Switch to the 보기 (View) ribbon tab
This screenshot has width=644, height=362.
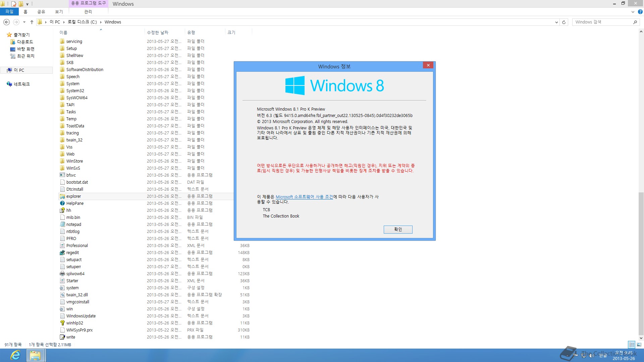tap(59, 12)
